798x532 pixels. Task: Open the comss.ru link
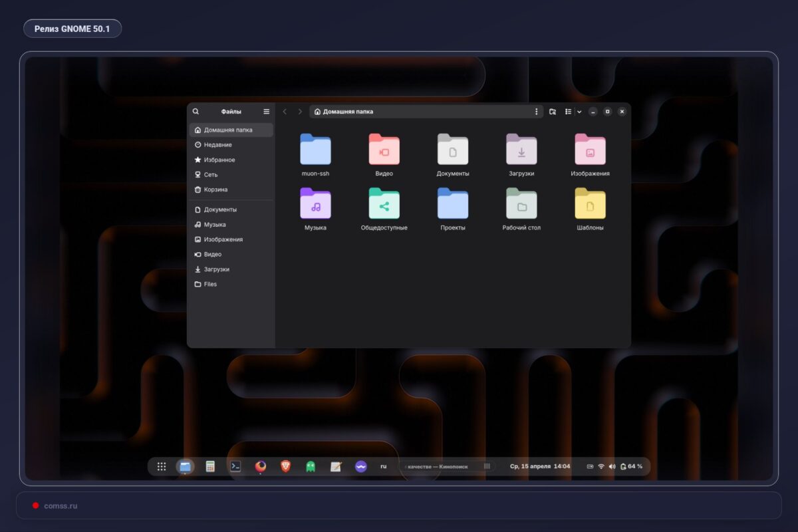tap(60, 505)
